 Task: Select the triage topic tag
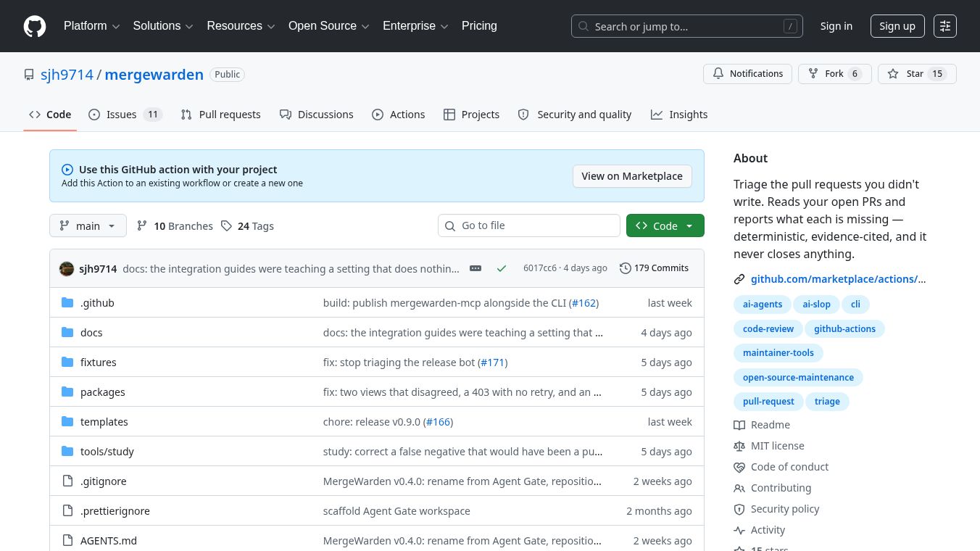pyautogui.click(x=827, y=402)
